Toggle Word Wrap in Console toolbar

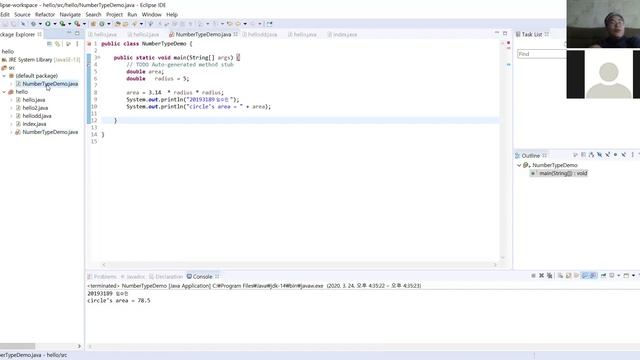click(x=576, y=276)
